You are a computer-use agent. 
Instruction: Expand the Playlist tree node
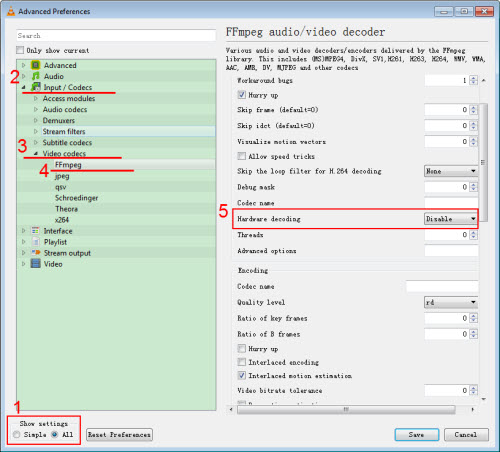click(24, 242)
